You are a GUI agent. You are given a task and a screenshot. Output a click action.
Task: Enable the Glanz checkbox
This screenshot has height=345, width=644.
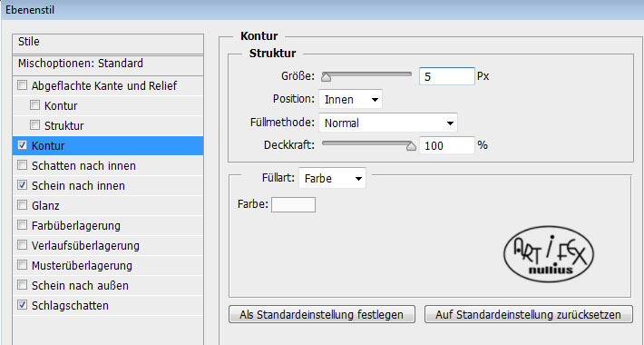coord(22,205)
